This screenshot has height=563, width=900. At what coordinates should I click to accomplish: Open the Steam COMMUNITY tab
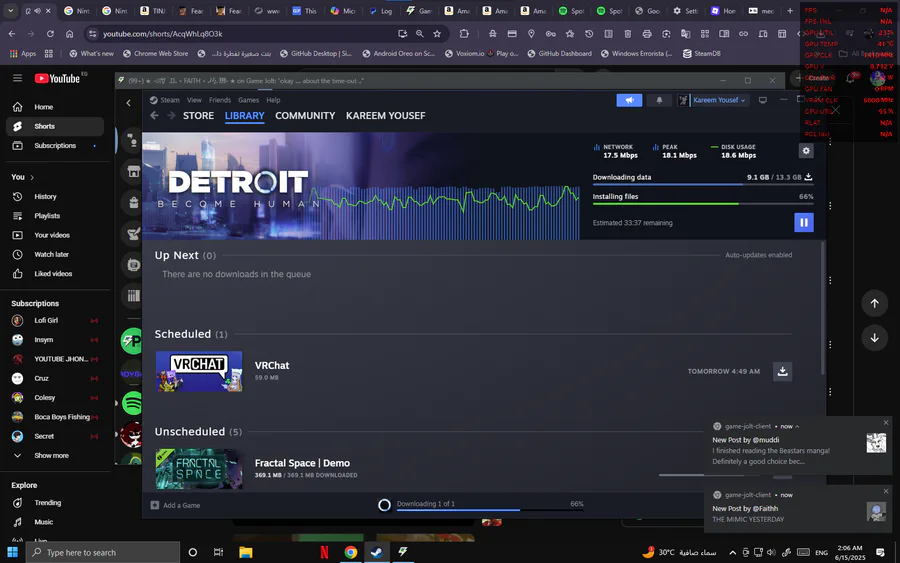[305, 115]
